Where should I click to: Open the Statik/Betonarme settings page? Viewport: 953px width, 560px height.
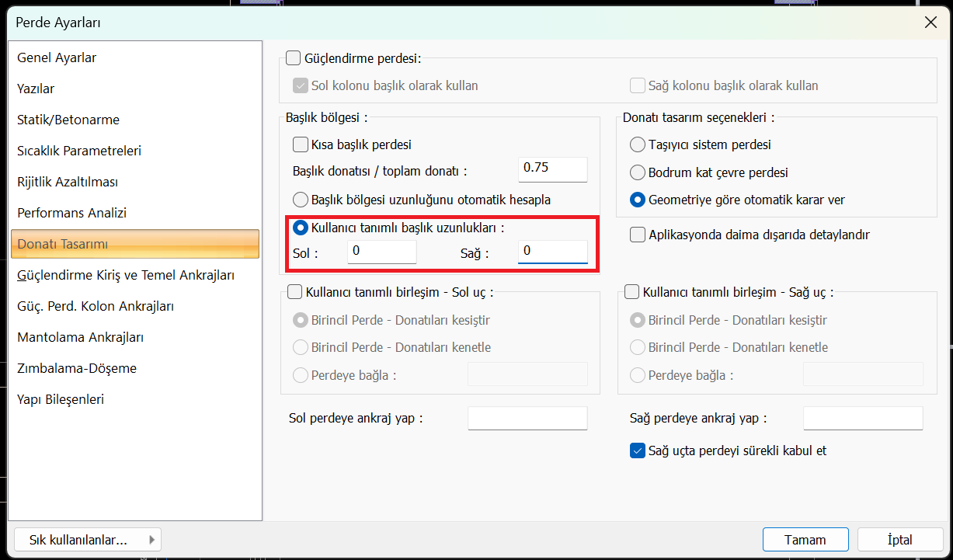click(x=68, y=120)
